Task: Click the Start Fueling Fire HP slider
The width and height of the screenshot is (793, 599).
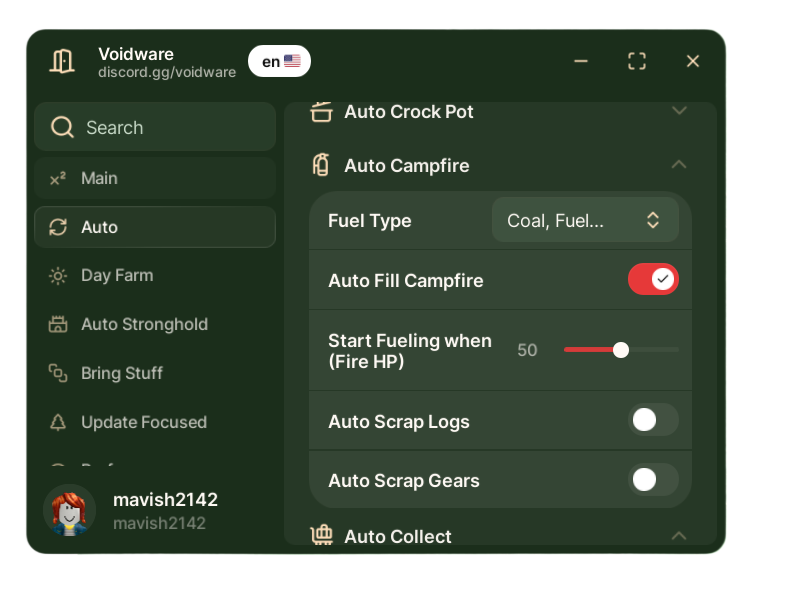Action: coord(621,350)
